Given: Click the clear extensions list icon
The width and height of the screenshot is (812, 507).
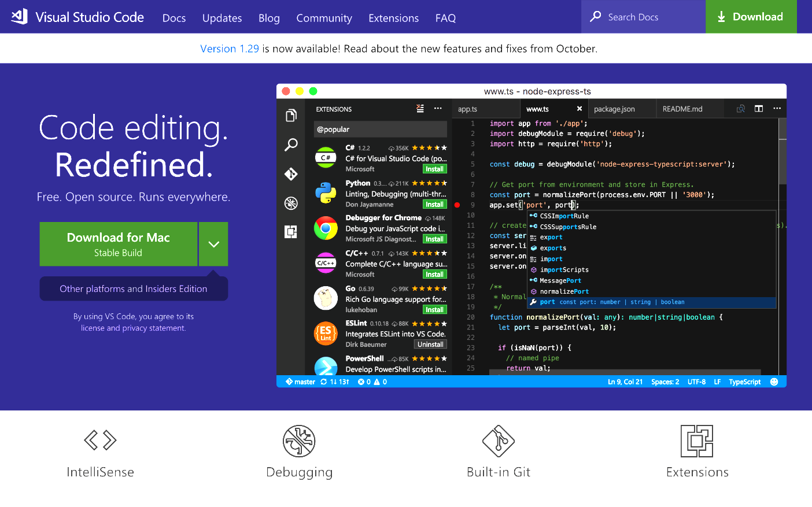Looking at the screenshot, I should pos(420,109).
